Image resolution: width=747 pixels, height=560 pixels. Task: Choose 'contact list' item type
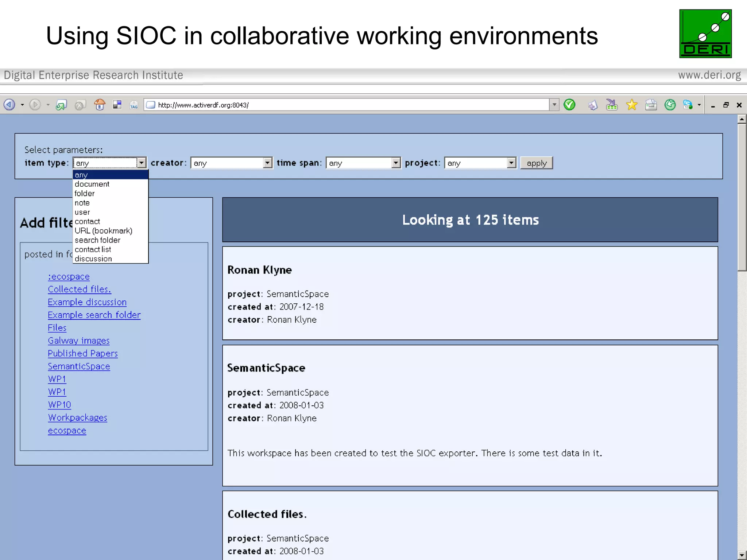[x=111, y=249]
